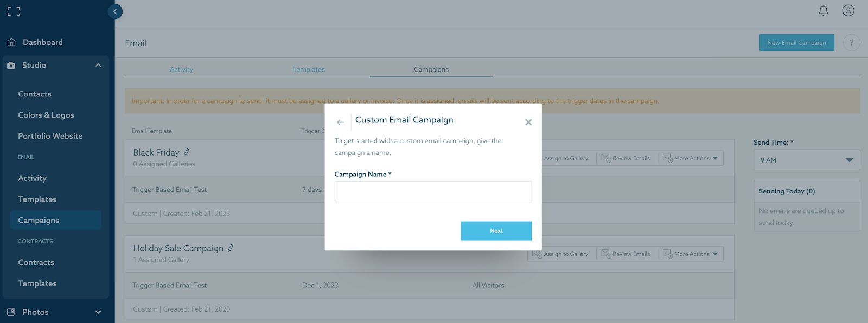868x323 pixels.
Task: Open More Actions dropdown for Holiday Sale Campaign
Action: 691,254
